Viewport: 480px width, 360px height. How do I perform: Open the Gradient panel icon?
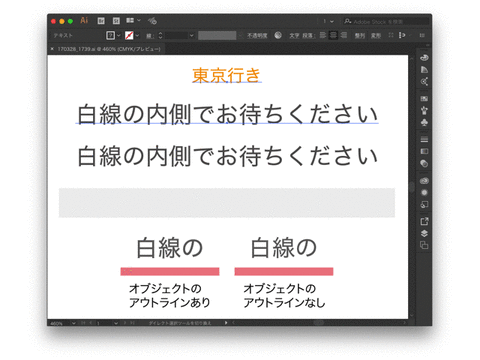424,151
